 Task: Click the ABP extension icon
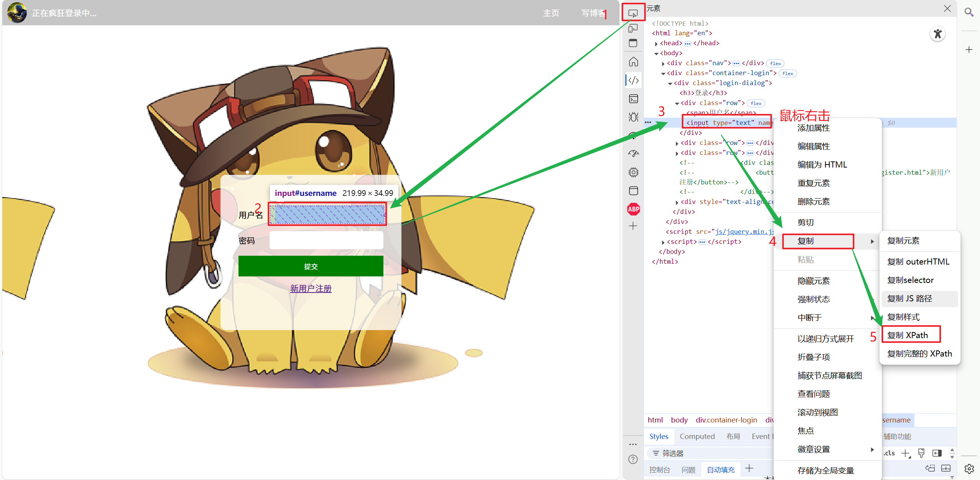[x=633, y=209]
